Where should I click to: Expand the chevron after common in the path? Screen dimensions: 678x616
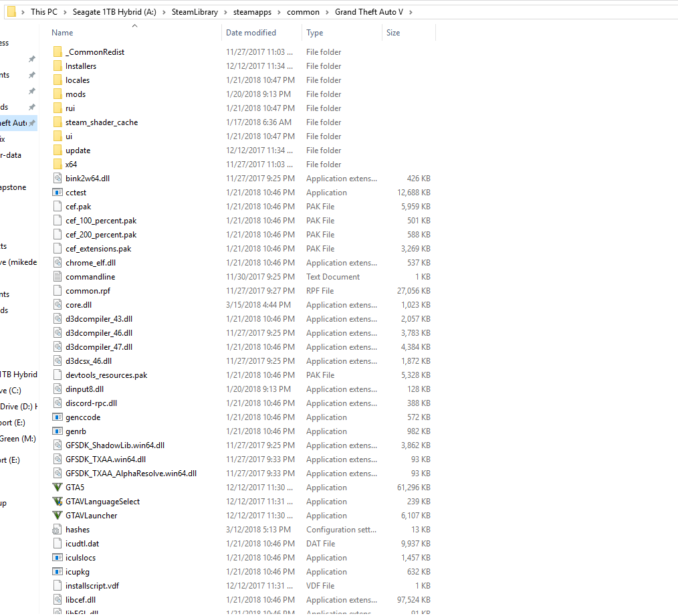pos(327,12)
